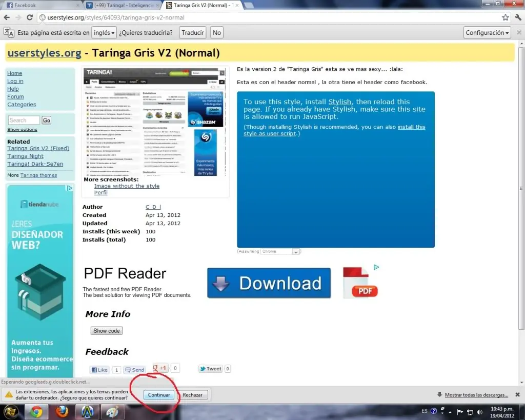Open the Taringa Night related style
Screen dimensions: 525x420
26,156
